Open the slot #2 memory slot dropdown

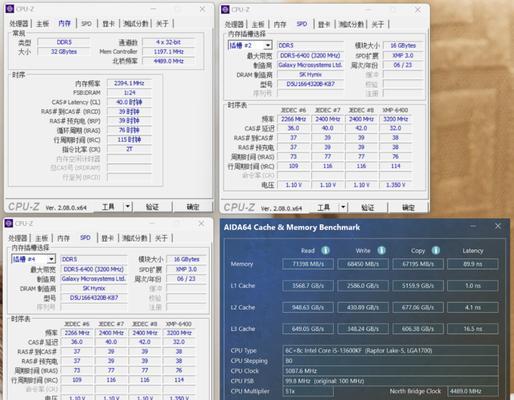pyautogui.click(x=268, y=45)
